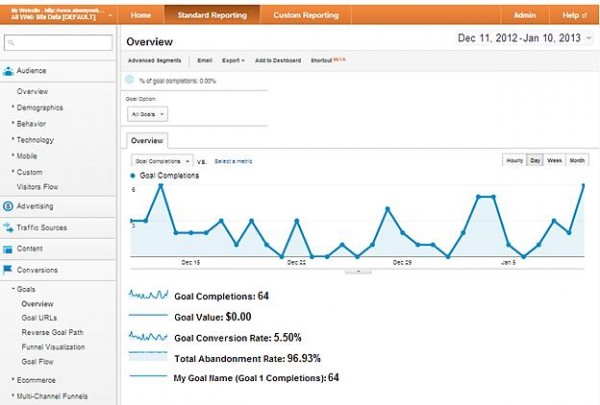Click the Goal Completions sparkline thumbnail
This screenshot has width=600, height=405.
149,296
